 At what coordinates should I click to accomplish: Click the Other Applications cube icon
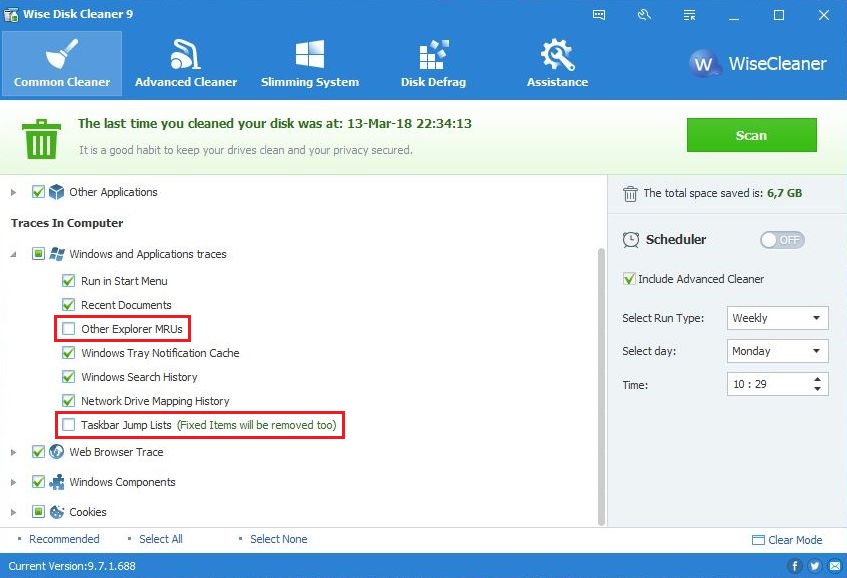coord(56,192)
